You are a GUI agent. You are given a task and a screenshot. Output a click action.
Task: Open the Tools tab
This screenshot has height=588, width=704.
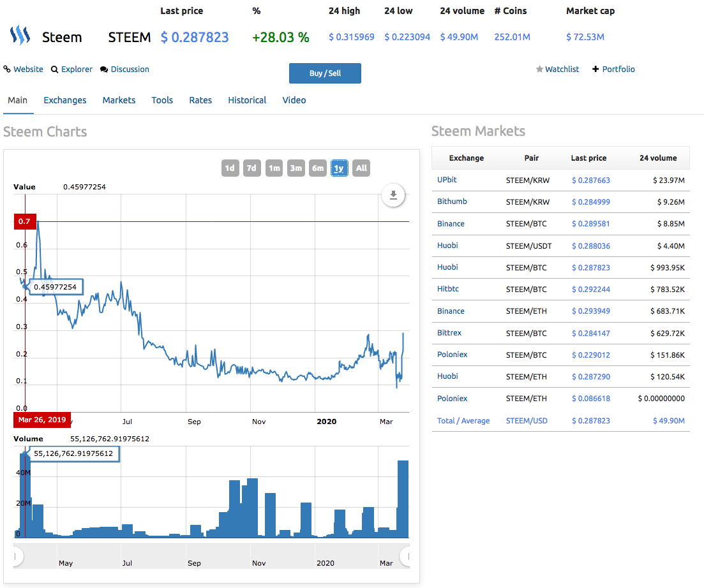[x=162, y=100]
